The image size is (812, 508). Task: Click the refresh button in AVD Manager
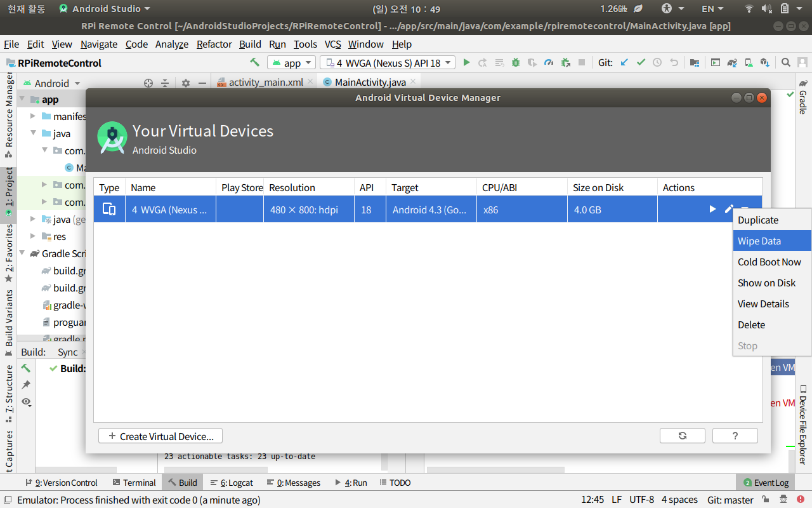[x=683, y=436]
